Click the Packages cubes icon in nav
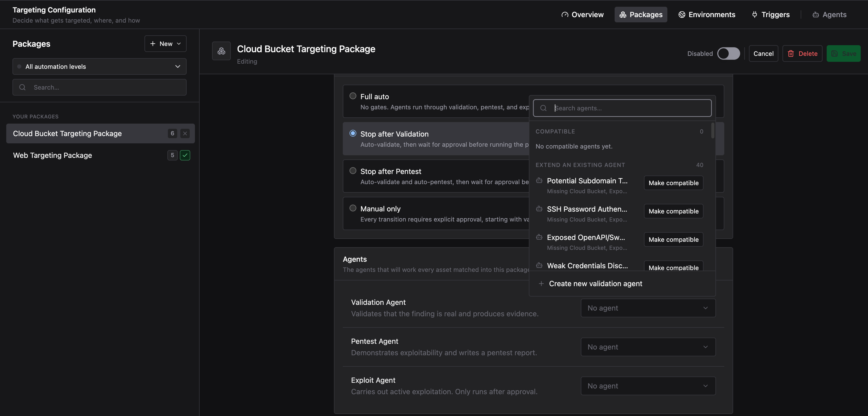 click(623, 15)
